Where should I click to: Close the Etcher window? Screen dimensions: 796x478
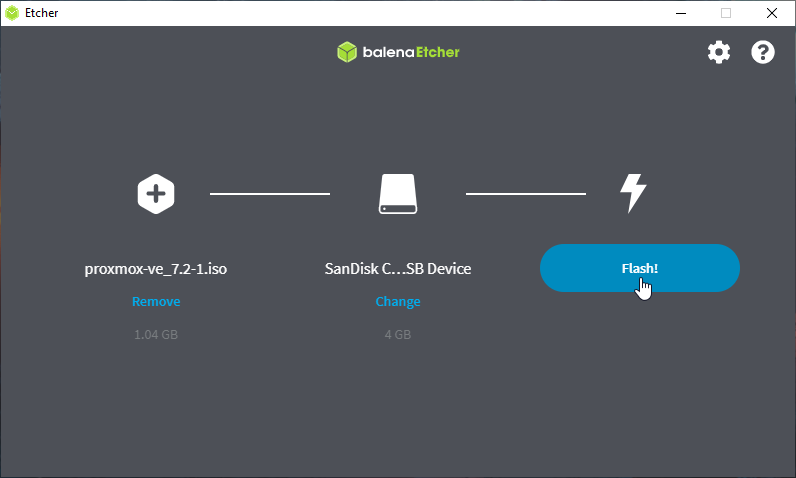pos(772,13)
